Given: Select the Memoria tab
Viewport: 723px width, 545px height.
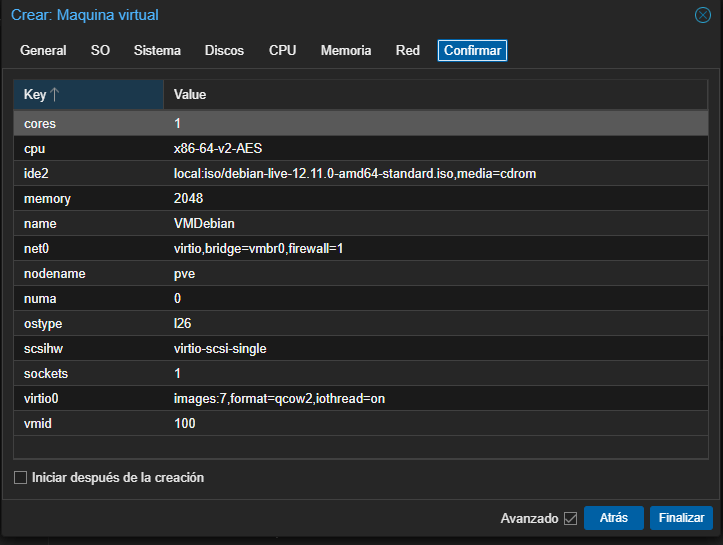Looking at the screenshot, I should (346, 50).
